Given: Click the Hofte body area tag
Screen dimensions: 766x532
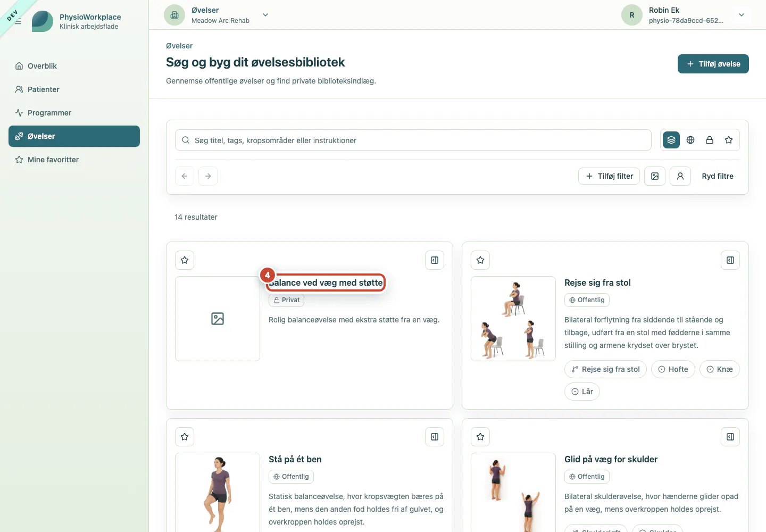Looking at the screenshot, I should (x=673, y=369).
